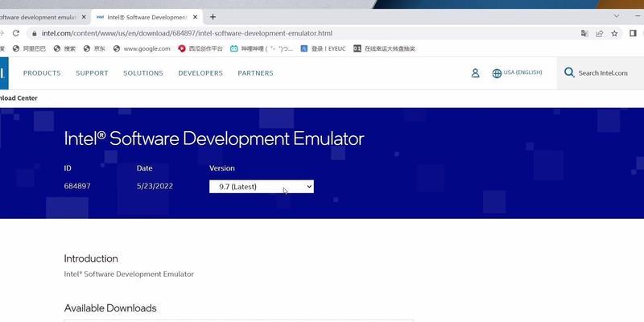Open the www.google.com bookmark
644x322 pixels.
[142, 48]
